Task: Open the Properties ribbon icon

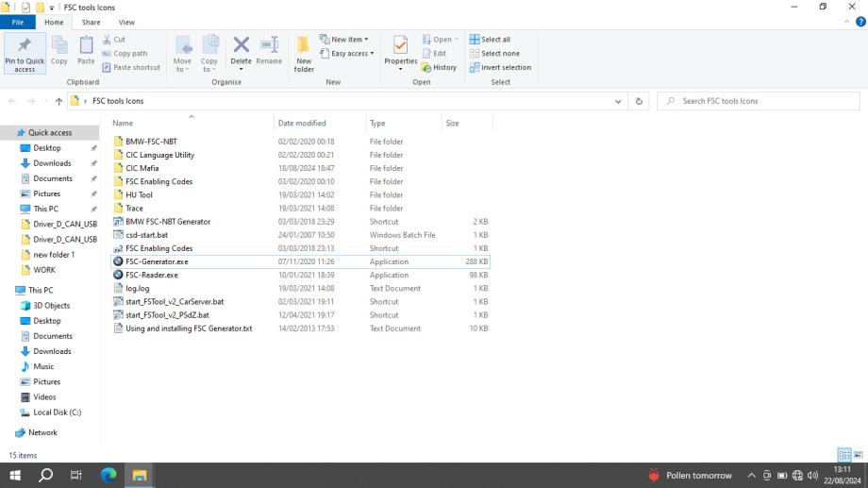Action: click(400, 53)
